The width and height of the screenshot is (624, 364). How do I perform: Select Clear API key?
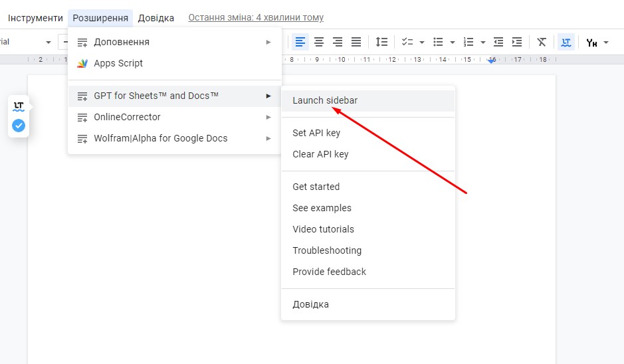[368, 154]
